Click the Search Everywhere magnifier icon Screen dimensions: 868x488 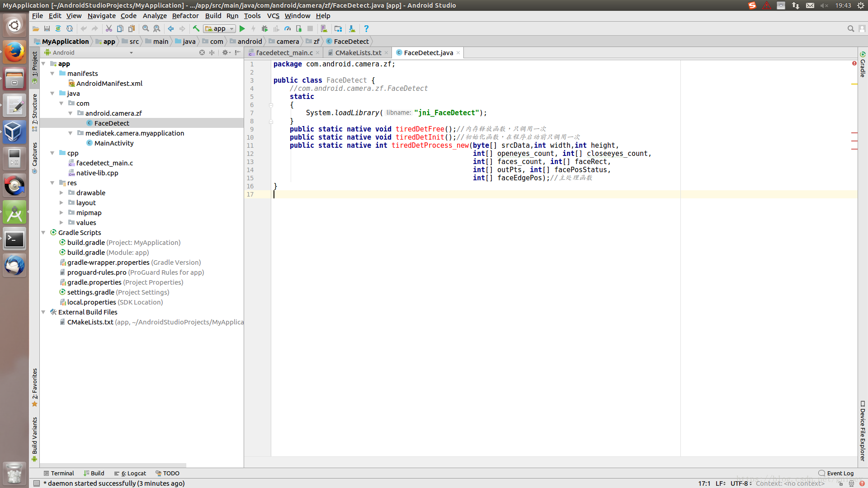851,28
